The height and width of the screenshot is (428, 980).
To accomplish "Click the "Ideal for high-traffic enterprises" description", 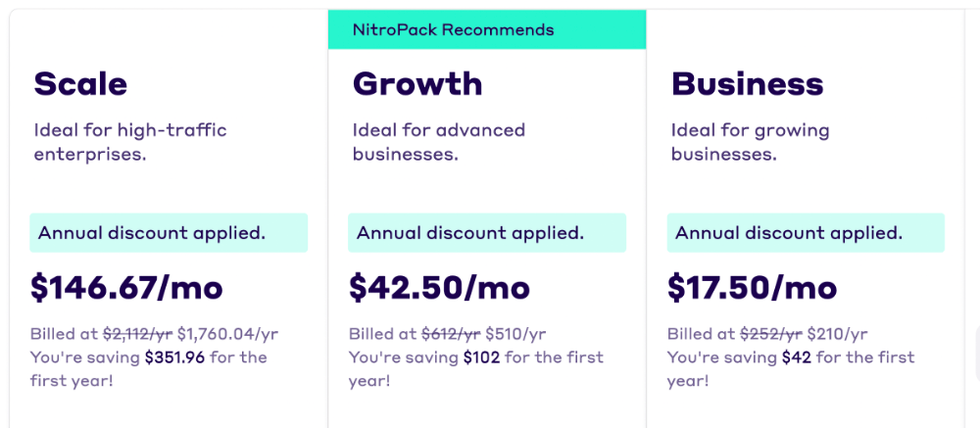I will tap(130, 142).
